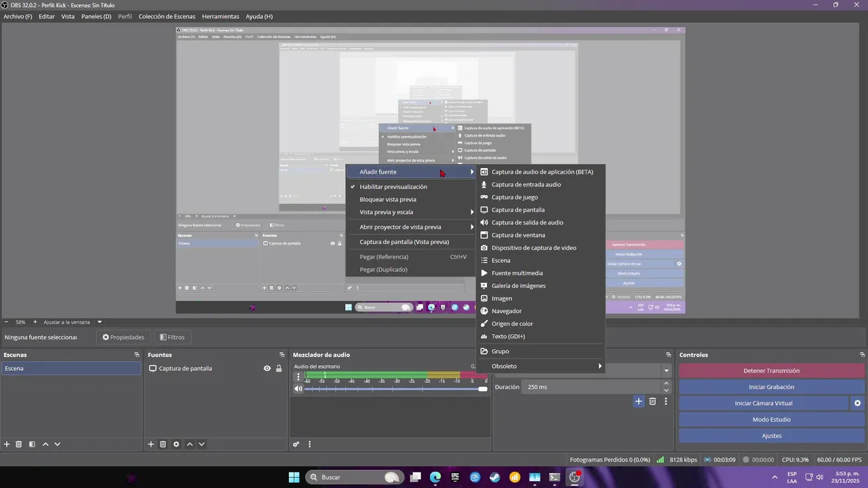Pick the Galería de imágenes icon

point(484,286)
